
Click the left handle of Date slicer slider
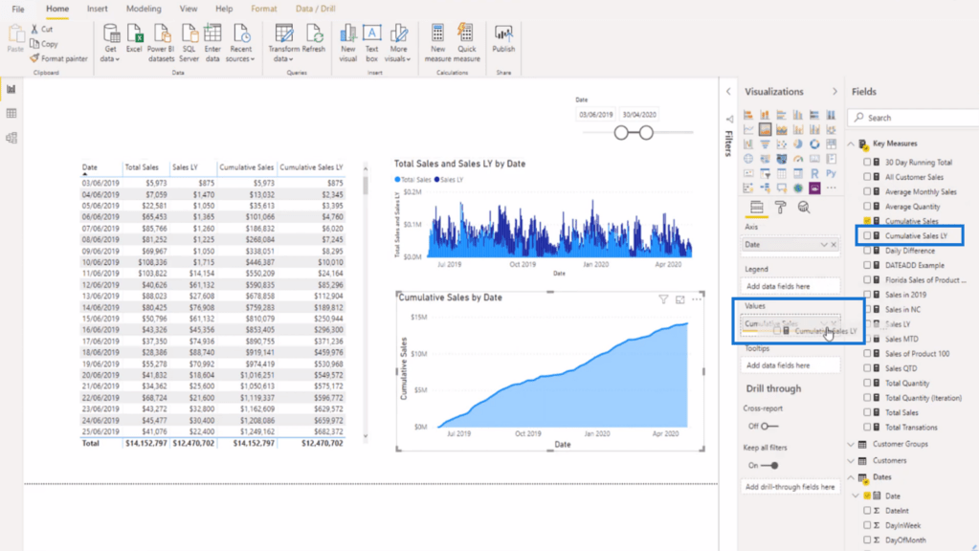[620, 132]
